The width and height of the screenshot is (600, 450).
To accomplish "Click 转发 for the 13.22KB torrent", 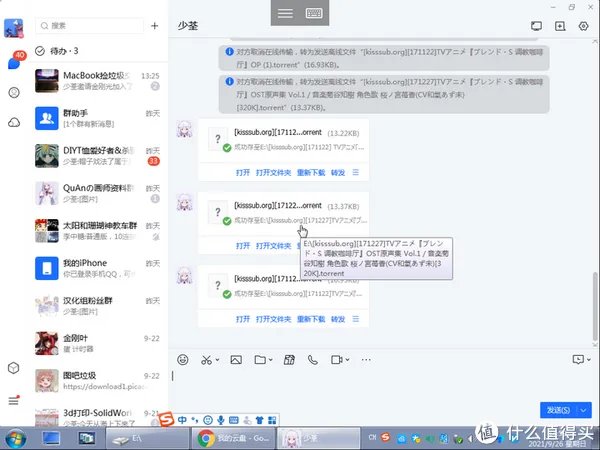I will [x=338, y=173].
